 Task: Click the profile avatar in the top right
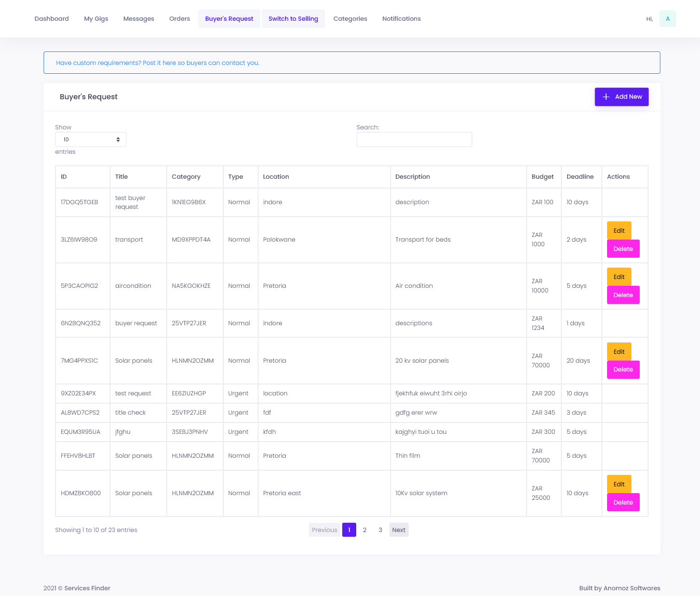667,18
